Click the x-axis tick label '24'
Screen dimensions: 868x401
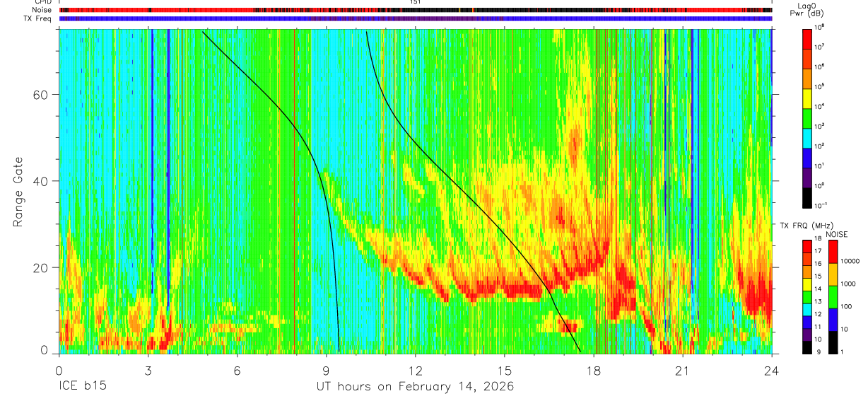coord(771,369)
